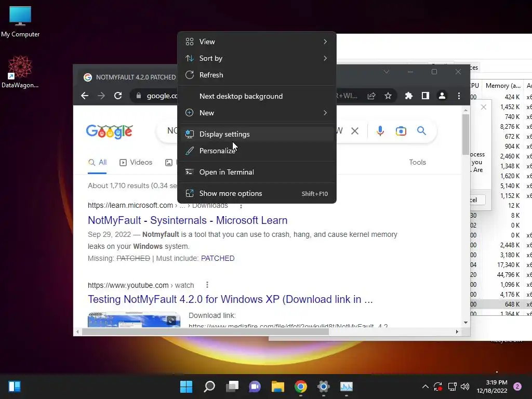The image size is (532, 399).
Task: Open Chrome extensions puzzle icon
Action: [408, 96]
